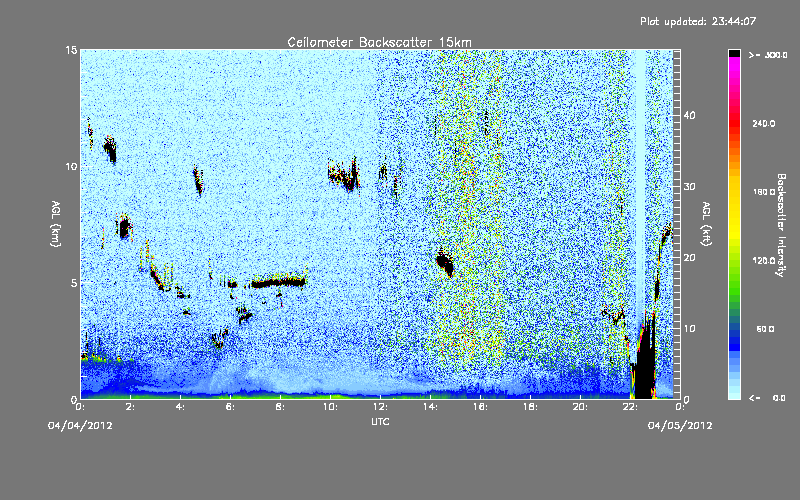Screen dimensions: 800x500
Task: Click the start date label 04/04/2012
Action: (80, 426)
